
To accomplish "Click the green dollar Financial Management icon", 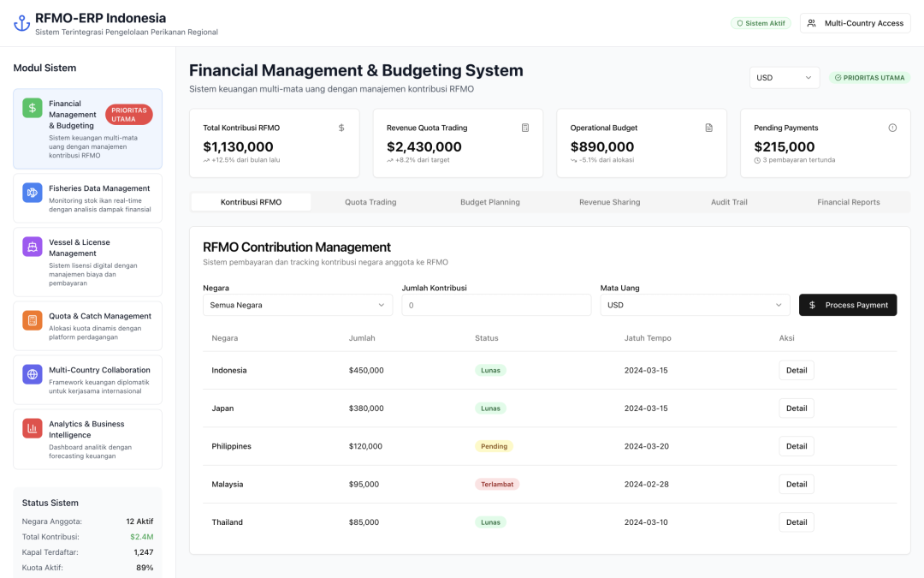I will 33,108.
